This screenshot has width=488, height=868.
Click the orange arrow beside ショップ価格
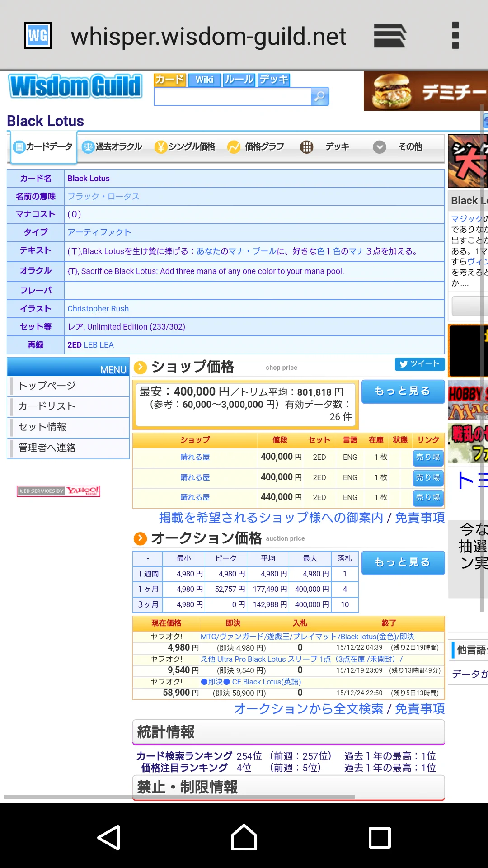141,367
